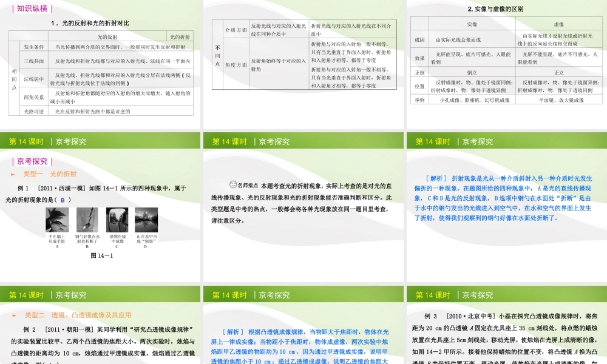
Task: Click the 手在墙上形成手影 caption
Action: [x=57, y=238]
